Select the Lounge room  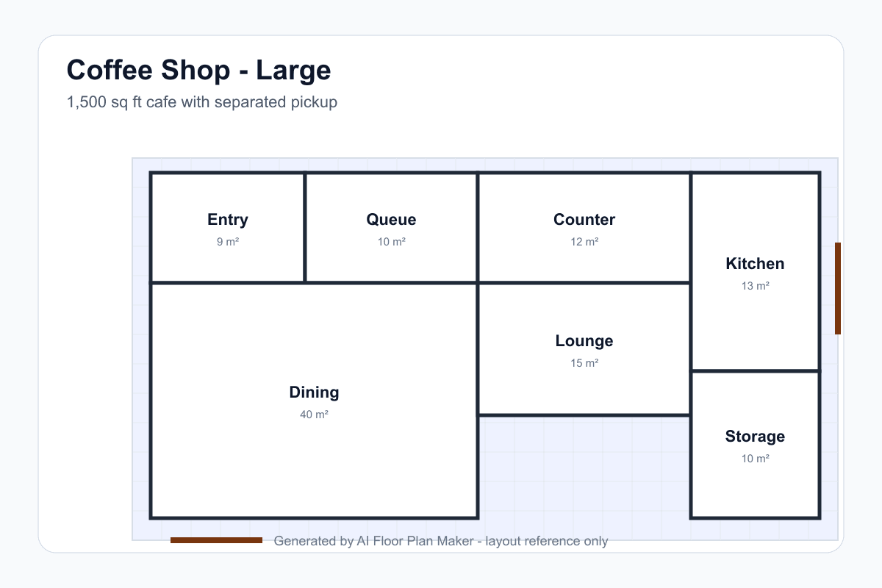pos(584,349)
